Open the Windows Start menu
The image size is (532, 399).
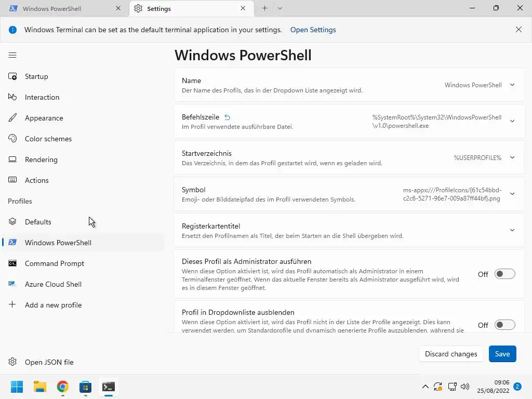(x=17, y=387)
